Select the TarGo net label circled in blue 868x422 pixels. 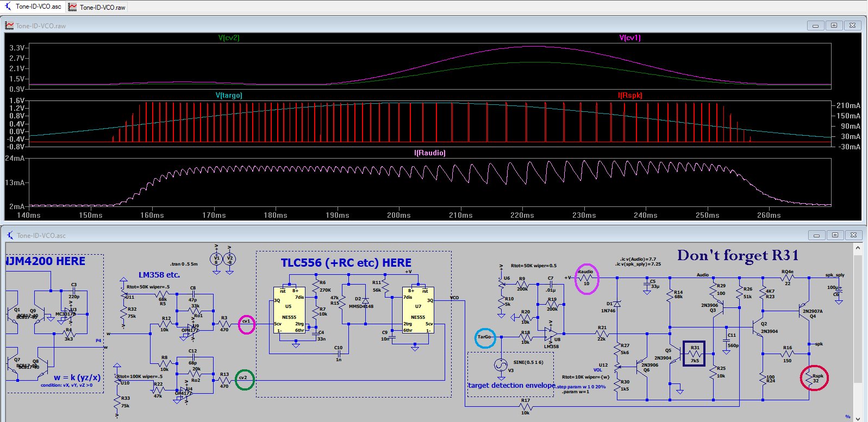pyautogui.click(x=485, y=337)
